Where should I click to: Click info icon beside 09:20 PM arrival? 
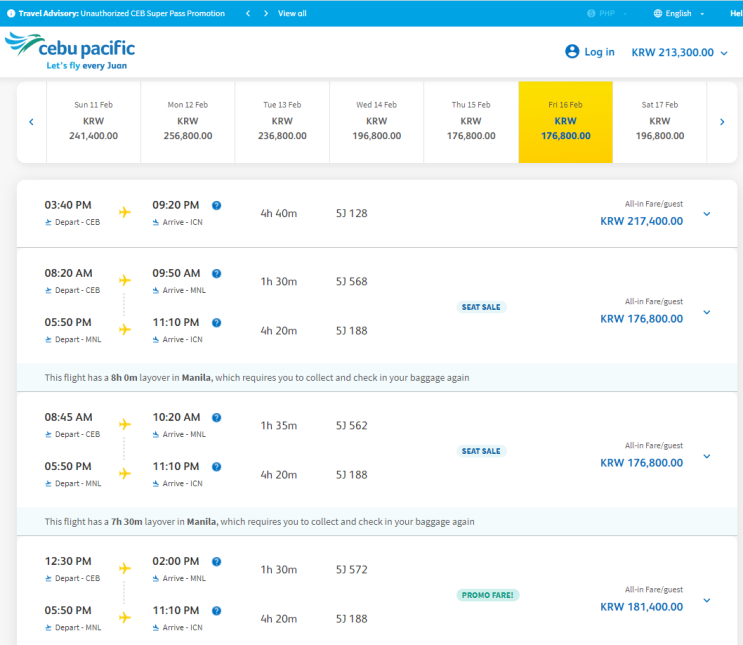click(217, 205)
